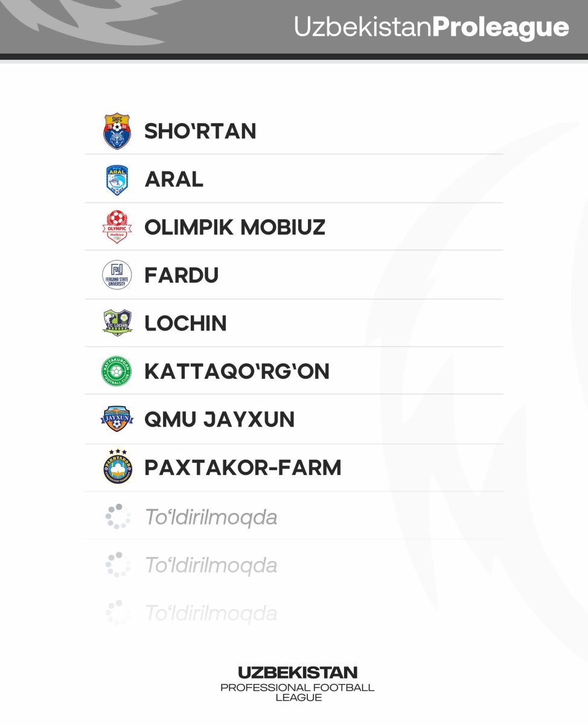Click the Uzbekistan Professional Football League footer logo
588x725 pixels.
point(297,683)
